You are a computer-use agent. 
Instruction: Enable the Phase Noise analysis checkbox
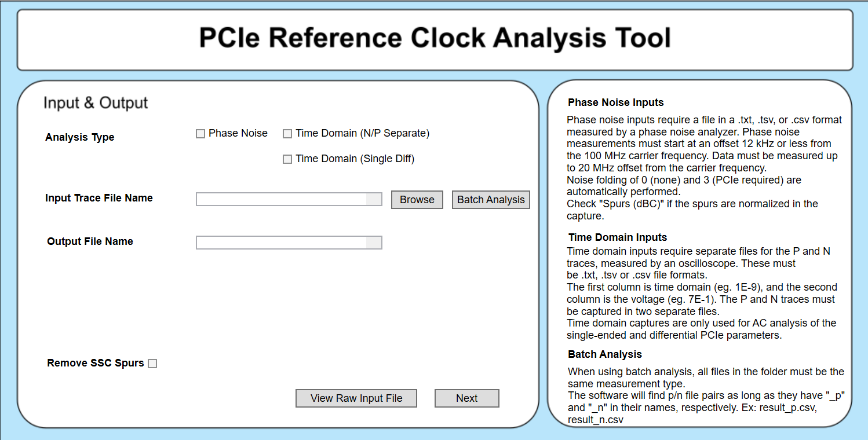(200, 134)
